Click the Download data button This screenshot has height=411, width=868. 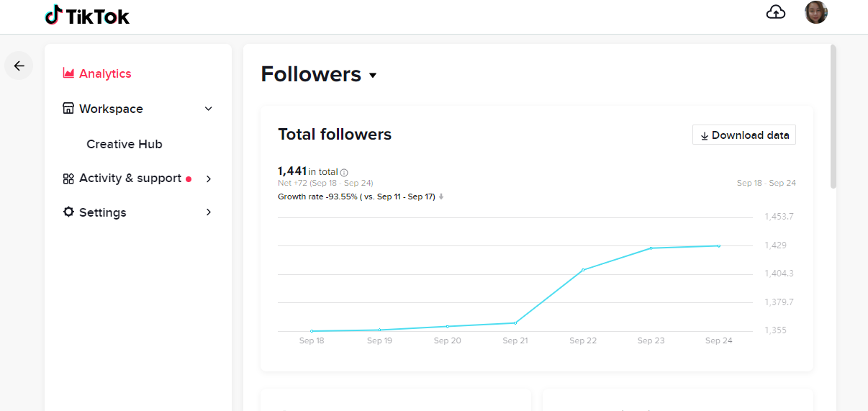pos(744,135)
